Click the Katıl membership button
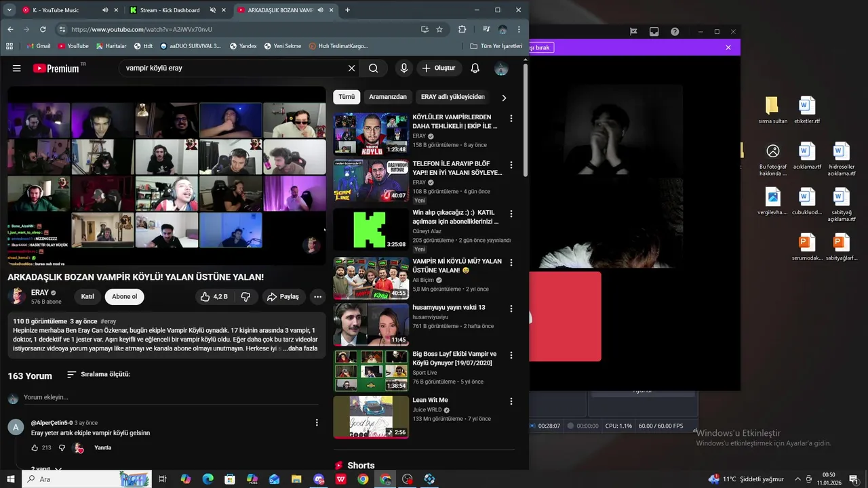Image resolution: width=868 pixels, height=488 pixels. tap(87, 297)
